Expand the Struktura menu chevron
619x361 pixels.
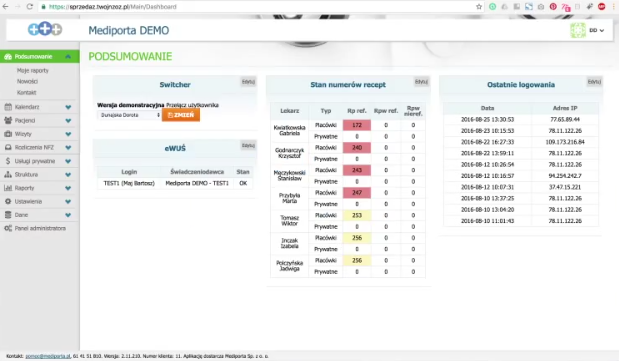click(68, 175)
